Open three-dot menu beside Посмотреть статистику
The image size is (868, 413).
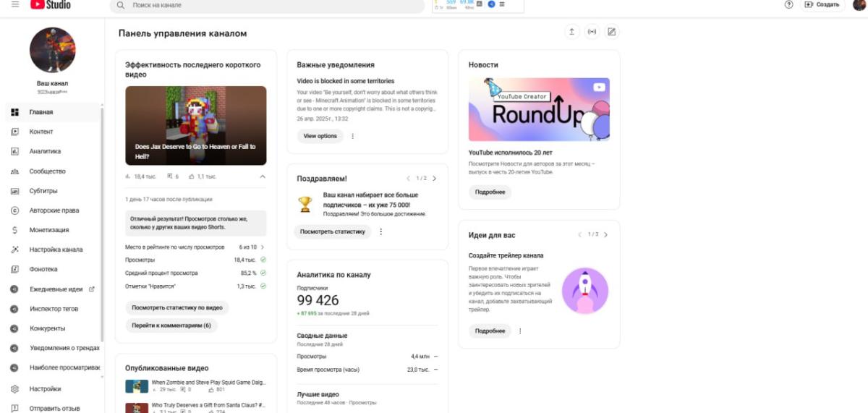(381, 231)
